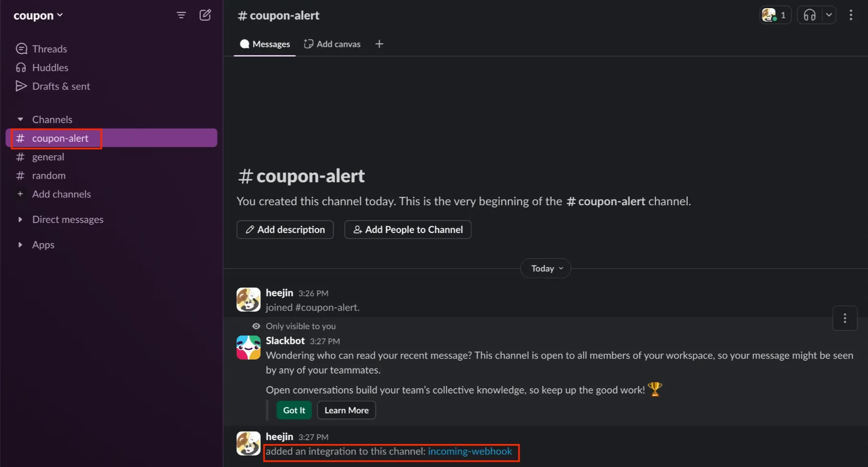
Task: Click Add channels in sidebar
Action: coord(61,194)
